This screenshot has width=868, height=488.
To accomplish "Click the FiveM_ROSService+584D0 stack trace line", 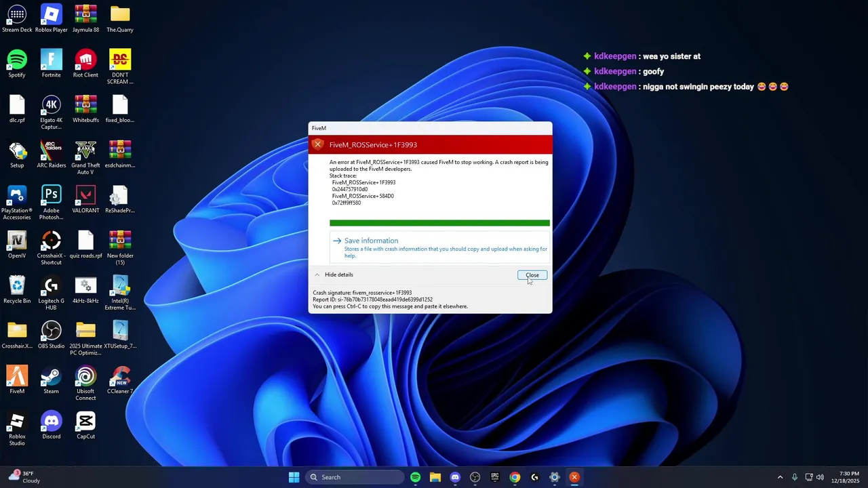I will tap(363, 196).
